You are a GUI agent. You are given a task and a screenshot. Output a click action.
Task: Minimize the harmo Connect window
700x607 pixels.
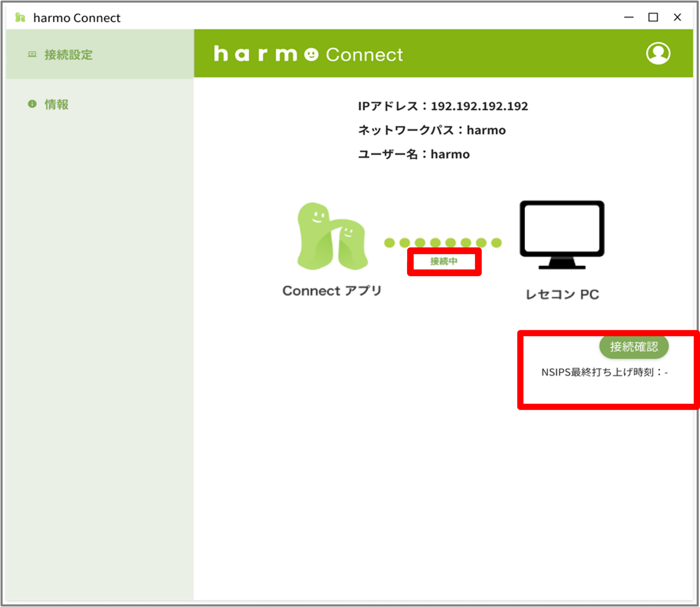(x=629, y=17)
